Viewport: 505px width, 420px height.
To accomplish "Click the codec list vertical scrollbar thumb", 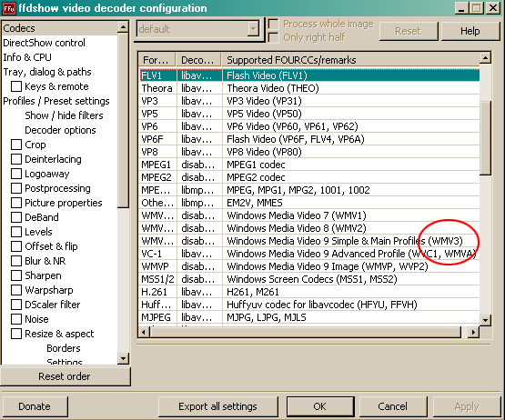I will pyautogui.click(x=485, y=138).
